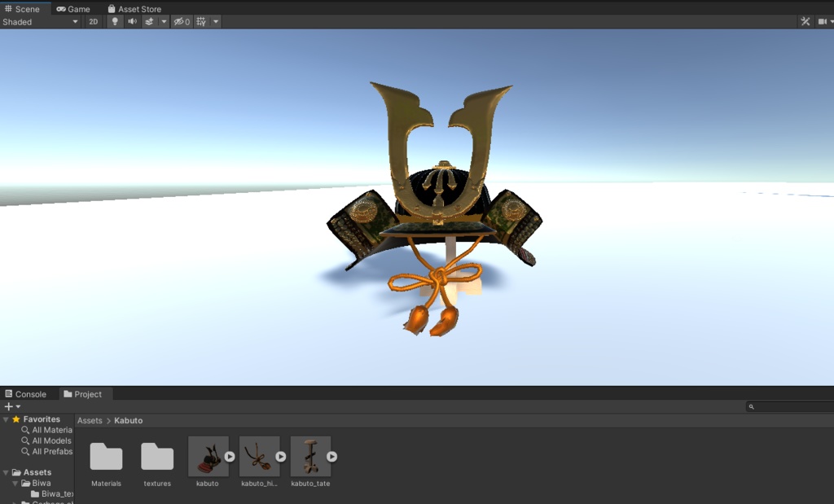This screenshot has height=504, width=834.
Task: Select the textures folder icon
Action: [157, 456]
